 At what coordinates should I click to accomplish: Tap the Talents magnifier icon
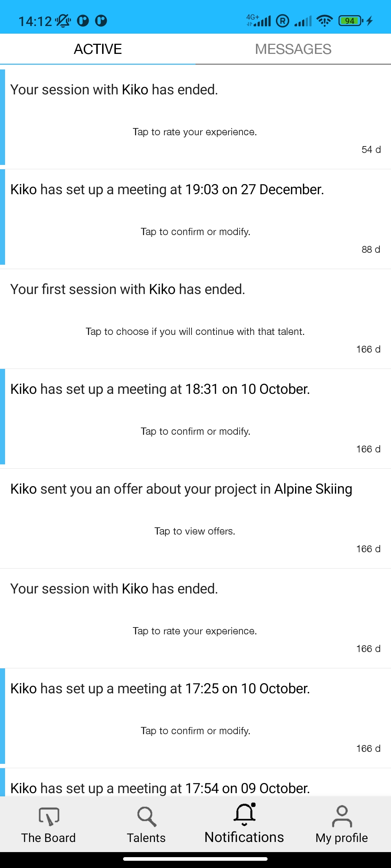point(146,817)
